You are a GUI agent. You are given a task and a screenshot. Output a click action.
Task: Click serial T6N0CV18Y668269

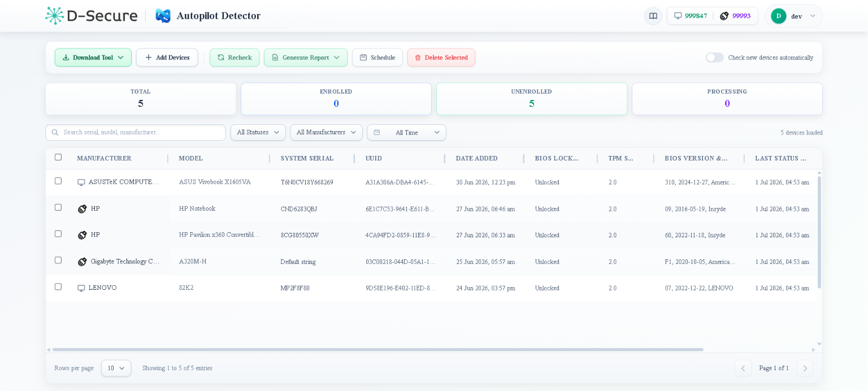(x=307, y=183)
